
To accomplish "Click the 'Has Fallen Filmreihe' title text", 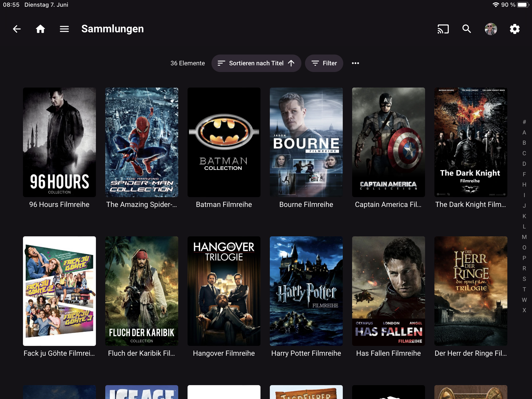I will (x=388, y=353).
